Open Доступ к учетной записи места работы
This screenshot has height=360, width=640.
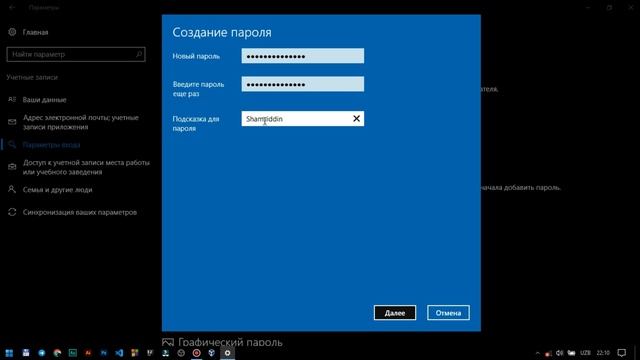point(79,167)
